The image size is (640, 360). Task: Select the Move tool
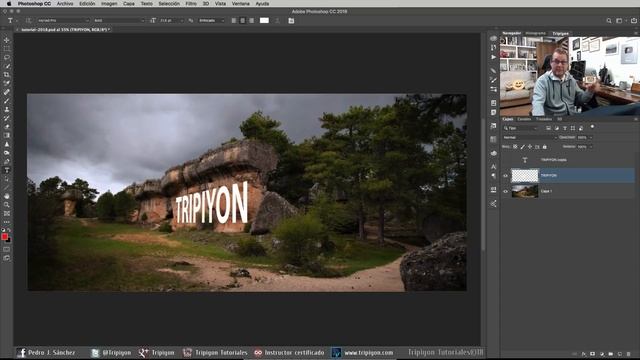point(7,40)
